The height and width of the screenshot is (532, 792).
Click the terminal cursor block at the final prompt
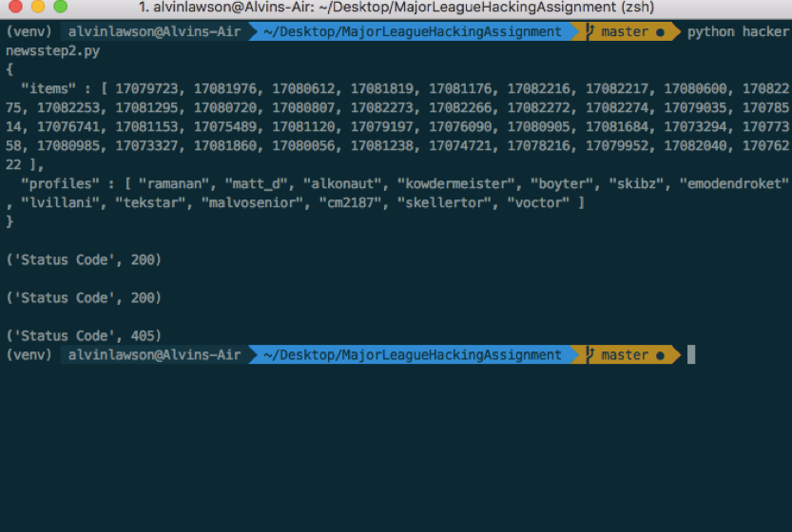691,354
